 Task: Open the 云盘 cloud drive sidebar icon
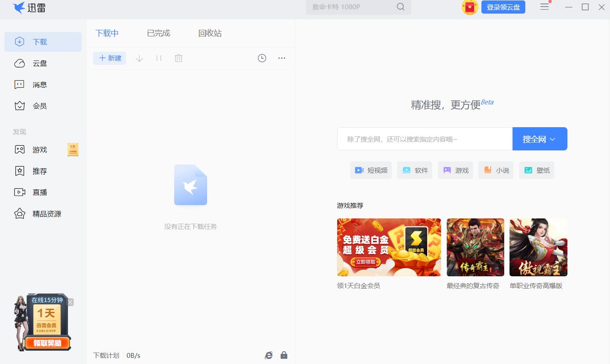point(39,63)
